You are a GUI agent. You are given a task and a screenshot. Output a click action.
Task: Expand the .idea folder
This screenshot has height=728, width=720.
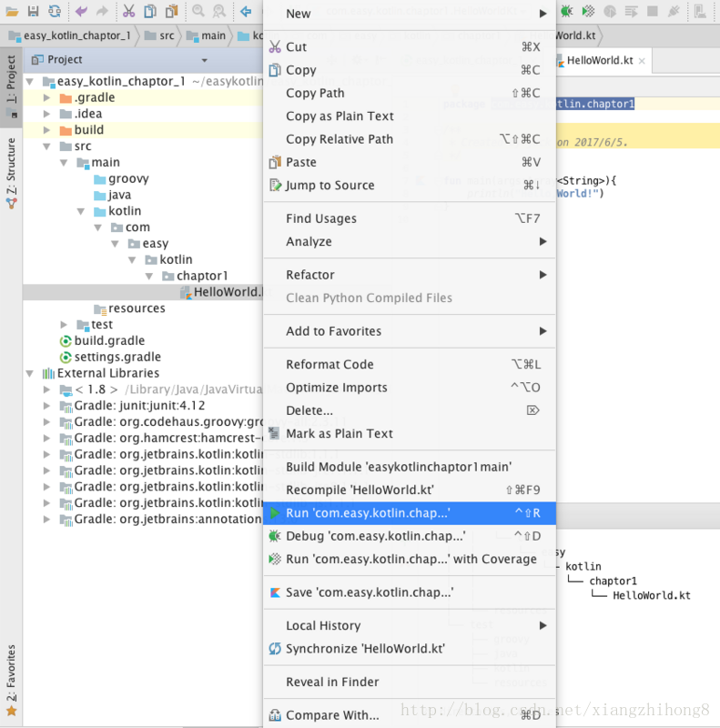pyautogui.click(x=46, y=114)
